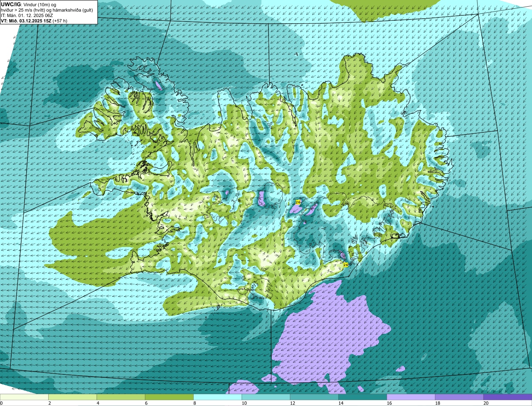This screenshot has width=532, height=406.
Task: Select the dark teal 14–16 legend swatch
Action: [x=362, y=397]
